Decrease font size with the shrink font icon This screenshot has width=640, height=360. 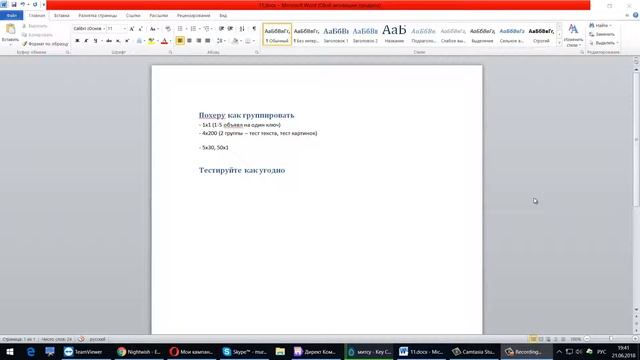[x=140, y=29]
